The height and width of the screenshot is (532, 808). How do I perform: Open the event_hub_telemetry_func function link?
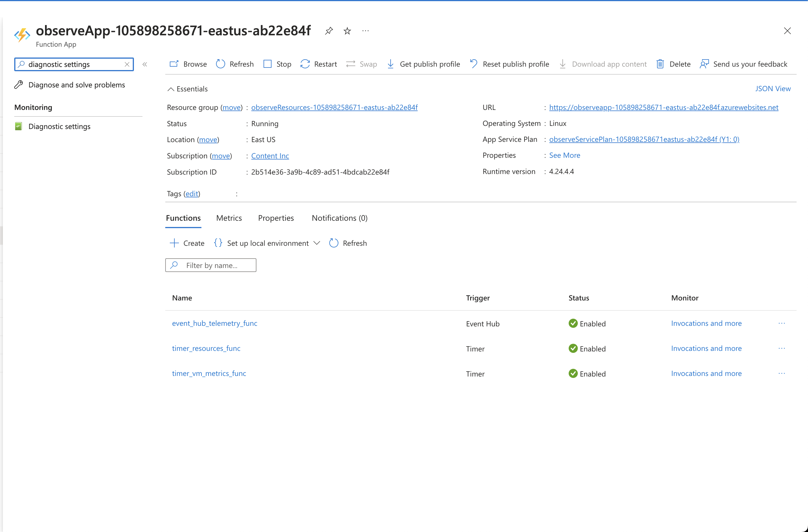tap(215, 323)
